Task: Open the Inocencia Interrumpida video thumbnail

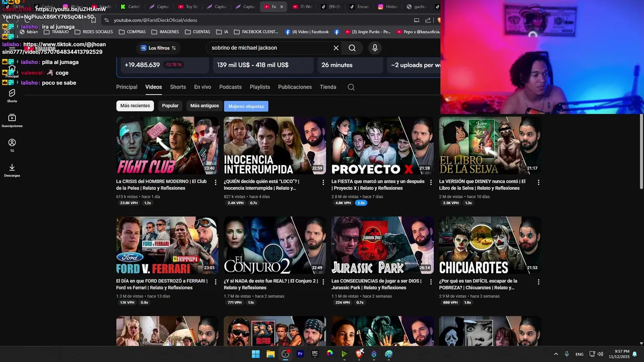Action: point(275,145)
